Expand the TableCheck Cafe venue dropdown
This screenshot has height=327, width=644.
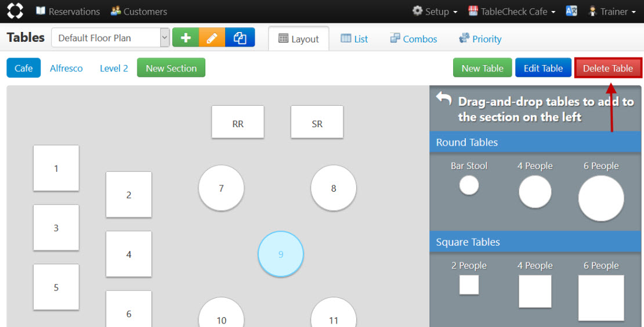click(512, 12)
